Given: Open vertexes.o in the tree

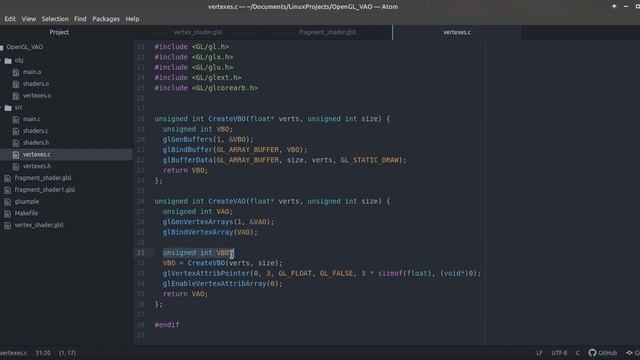Looking at the screenshot, I should tap(37, 96).
